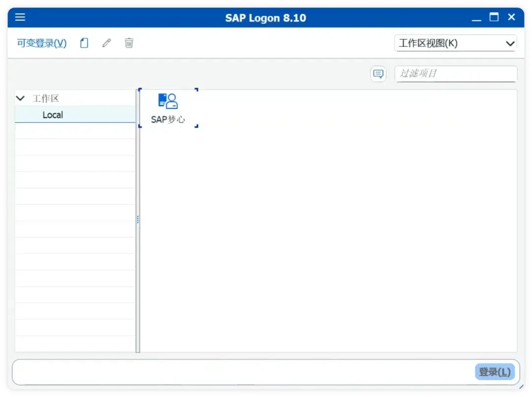Click the 登录(L) logon button
This screenshot has height=397, width=532.
[x=495, y=372]
